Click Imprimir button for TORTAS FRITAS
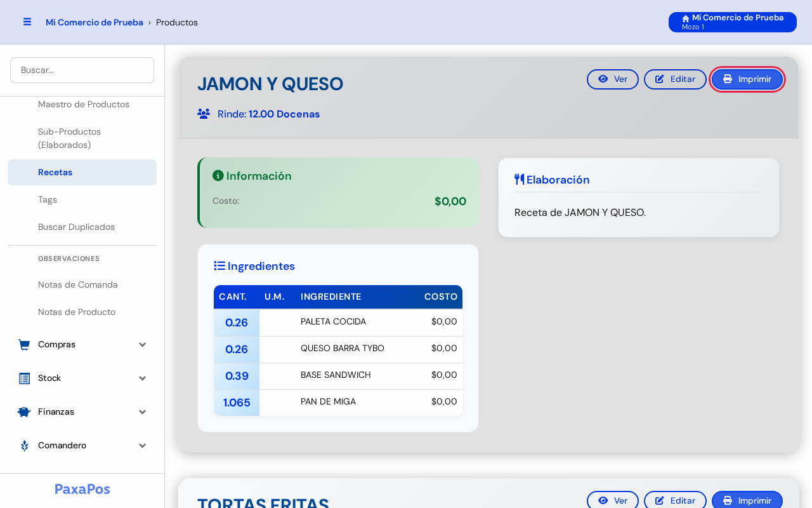812x508 pixels. (x=747, y=500)
